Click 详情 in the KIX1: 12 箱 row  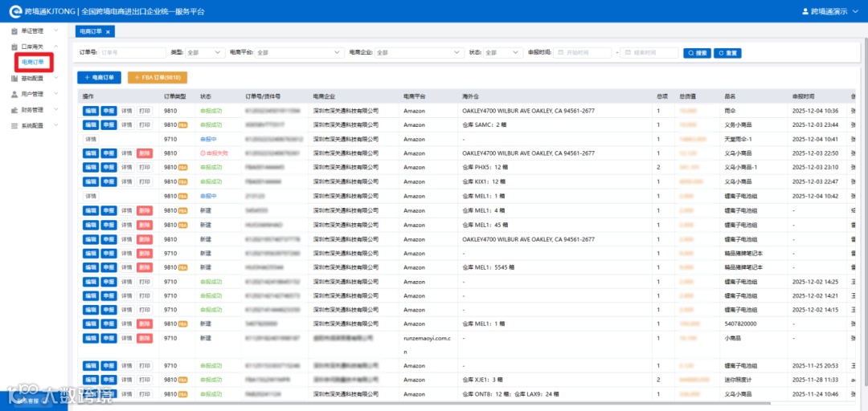(x=127, y=182)
